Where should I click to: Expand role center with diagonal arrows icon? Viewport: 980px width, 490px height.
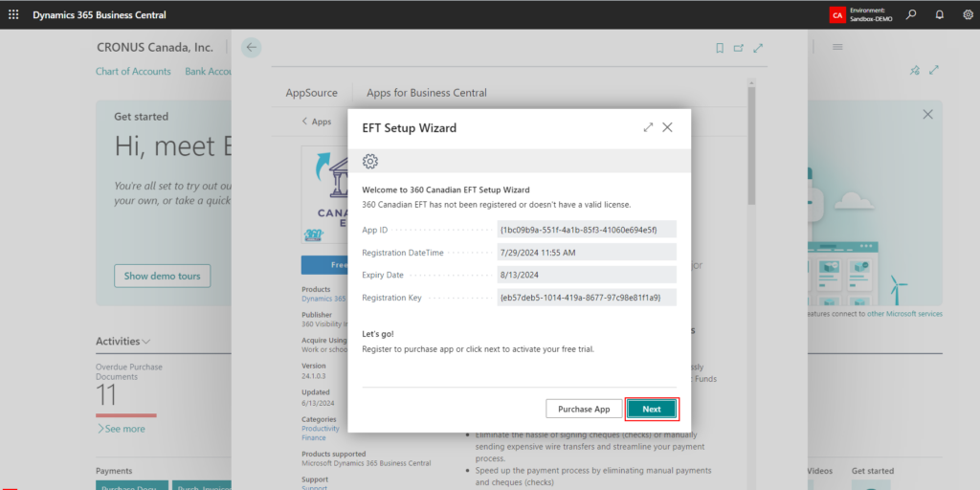click(934, 71)
